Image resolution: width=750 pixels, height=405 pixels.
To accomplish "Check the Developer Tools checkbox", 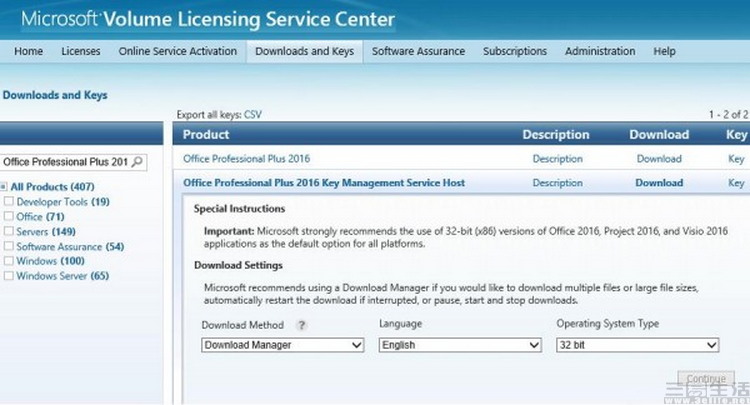I will 9,201.
